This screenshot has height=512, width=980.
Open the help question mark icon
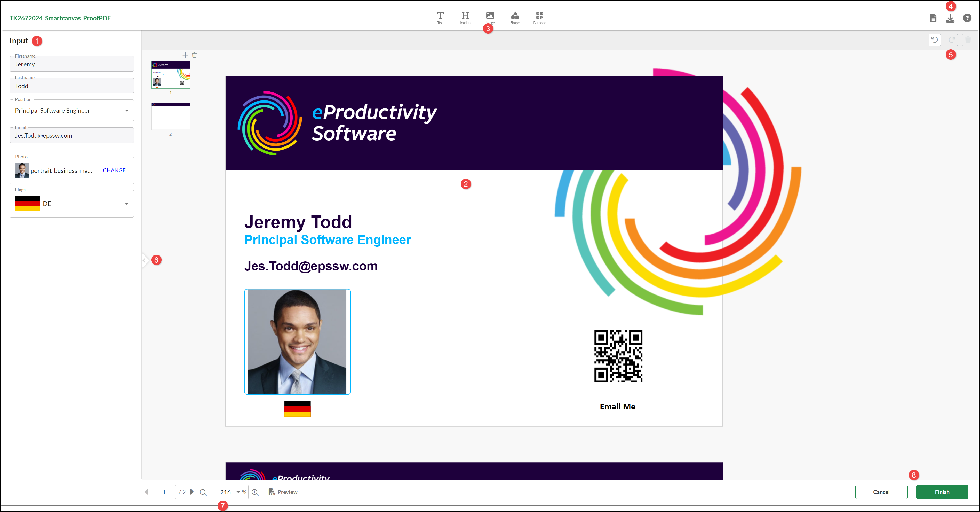pos(967,18)
